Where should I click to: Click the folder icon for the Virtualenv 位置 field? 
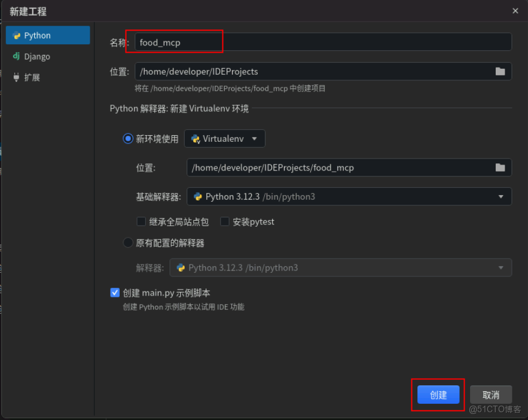coord(500,168)
